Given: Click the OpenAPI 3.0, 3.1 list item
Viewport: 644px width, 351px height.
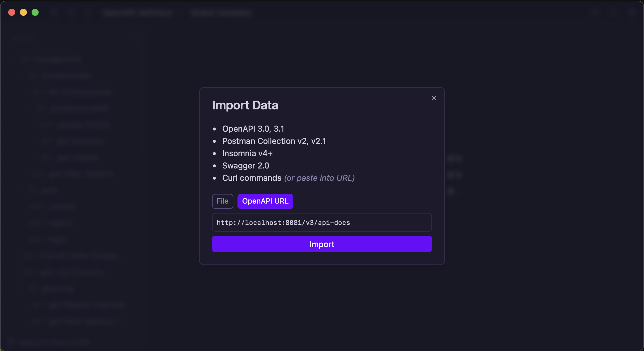Looking at the screenshot, I should tap(253, 129).
